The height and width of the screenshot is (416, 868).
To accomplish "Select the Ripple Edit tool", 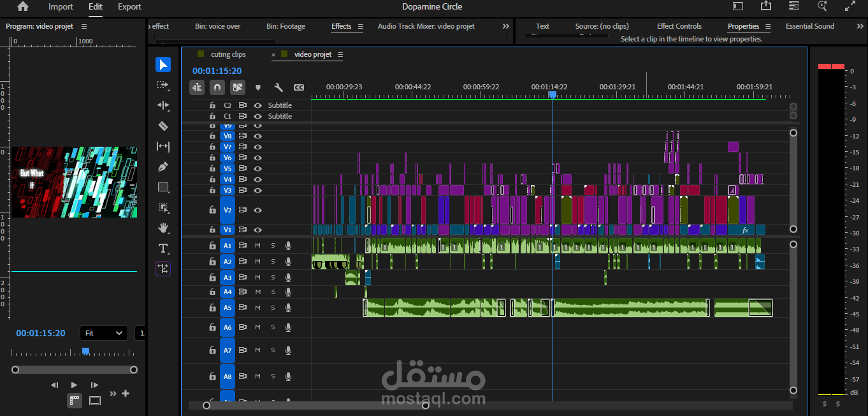I will 163,105.
